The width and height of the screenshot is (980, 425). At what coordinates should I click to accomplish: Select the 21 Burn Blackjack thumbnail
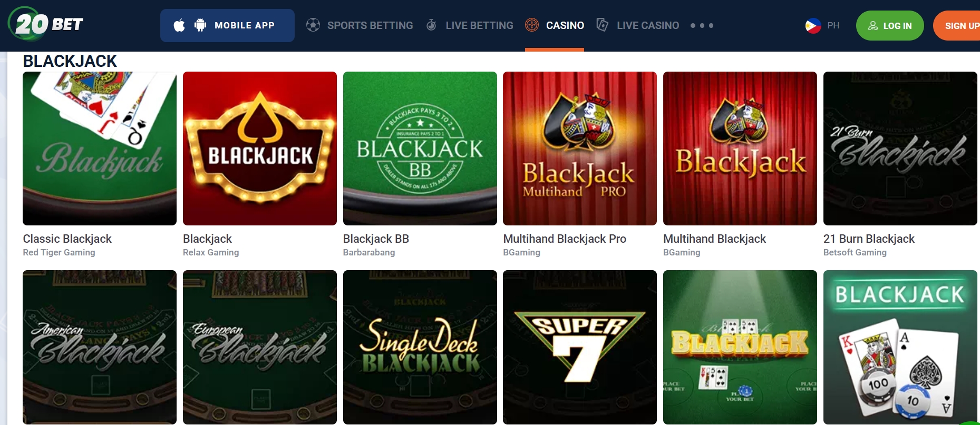[x=900, y=149]
